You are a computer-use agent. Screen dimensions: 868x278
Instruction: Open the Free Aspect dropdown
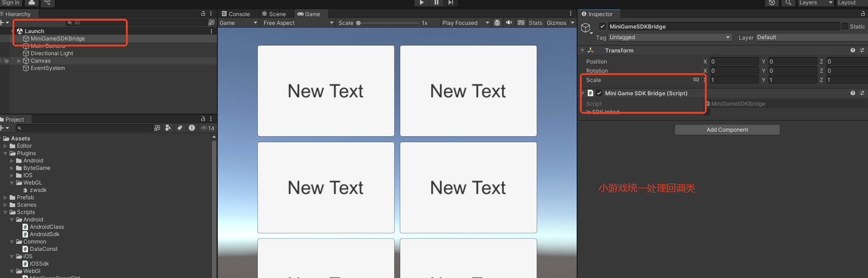coord(298,23)
